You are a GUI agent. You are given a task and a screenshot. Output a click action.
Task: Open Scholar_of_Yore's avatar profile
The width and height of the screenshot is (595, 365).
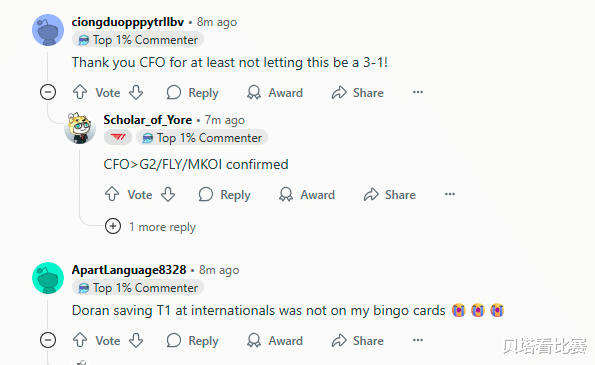[80, 128]
